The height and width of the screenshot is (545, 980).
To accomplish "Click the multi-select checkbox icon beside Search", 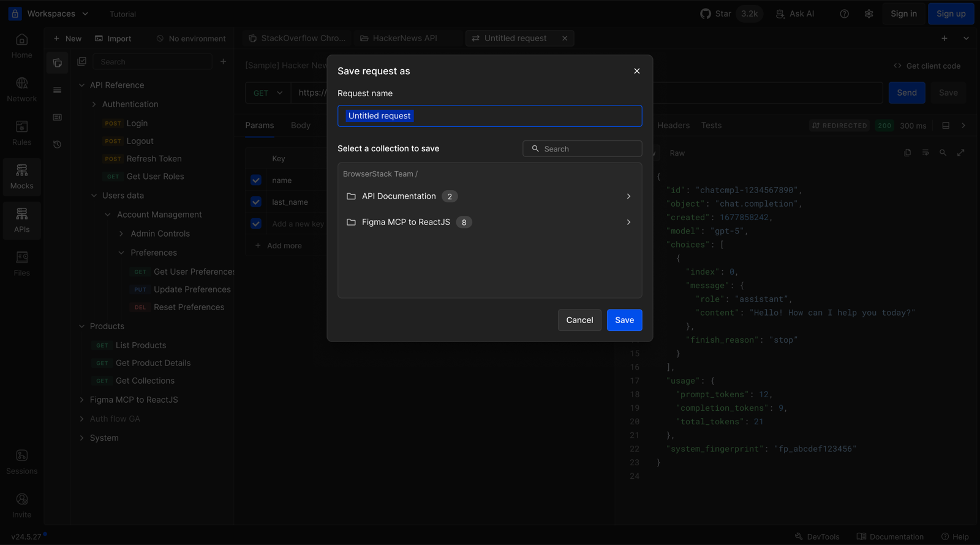I will [81, 61].
